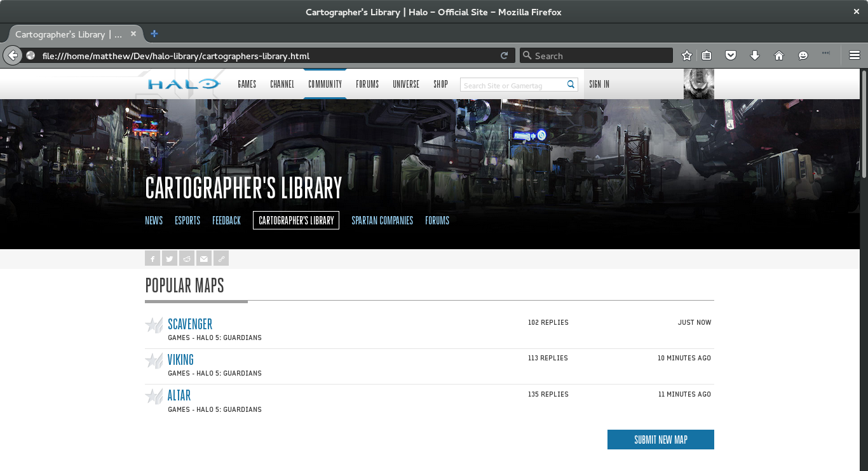
Task: Toggle the favorite star beside Altar
Action: [x=154, y=397]
